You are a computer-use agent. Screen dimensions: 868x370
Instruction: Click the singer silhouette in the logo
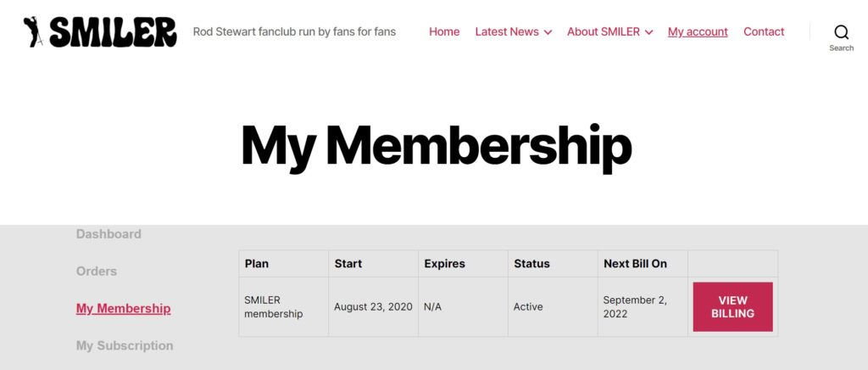tap(33, 31)
